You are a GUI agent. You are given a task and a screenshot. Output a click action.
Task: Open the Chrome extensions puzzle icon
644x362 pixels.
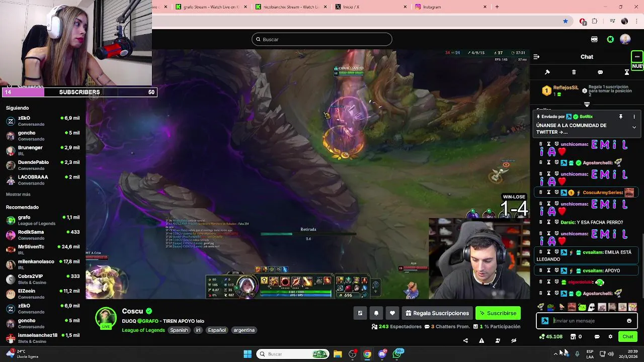point(595,21)
